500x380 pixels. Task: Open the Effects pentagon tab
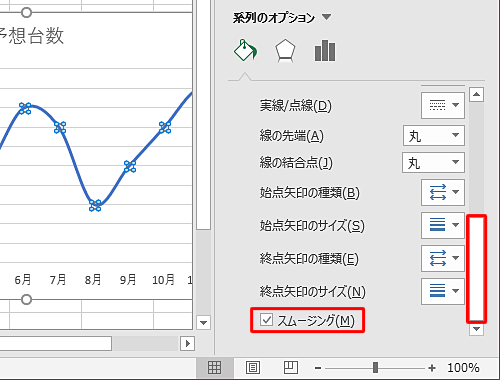point(285,51)
